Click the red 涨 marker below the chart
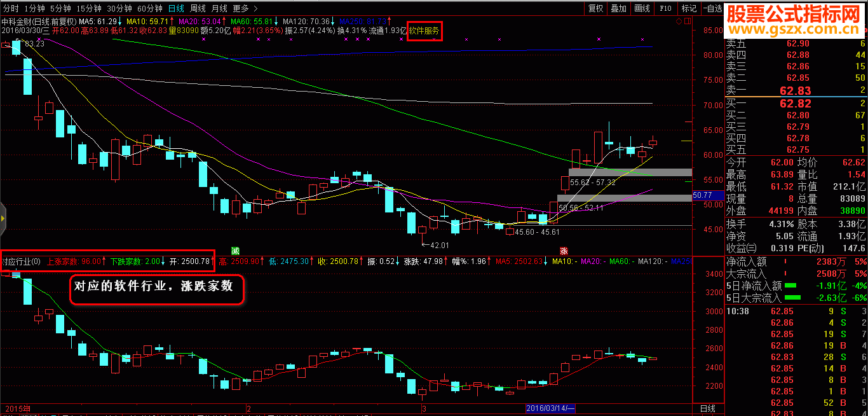868x416 pixels. point(563,250)
